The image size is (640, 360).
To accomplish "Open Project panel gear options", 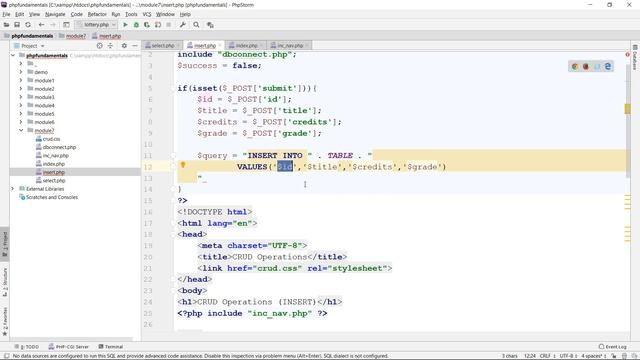I will (x=124, y=46).
